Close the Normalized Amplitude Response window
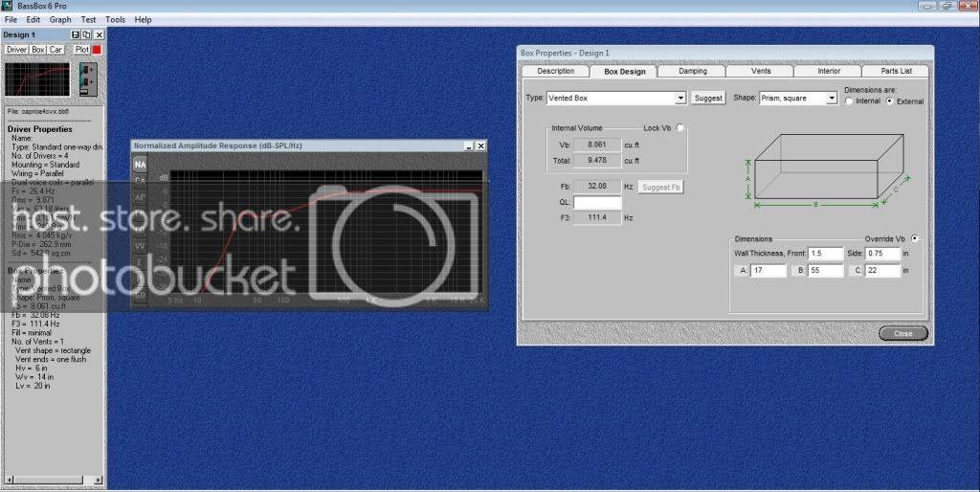The width and height of the screenshot is (980, 492). tap(480, 145)
